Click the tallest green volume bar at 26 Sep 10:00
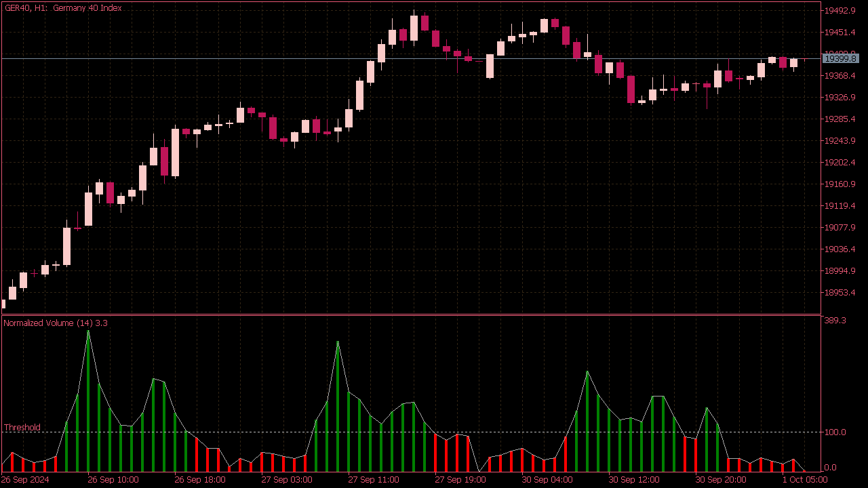The width and height of the screenshot is (868, 488). 88,401
